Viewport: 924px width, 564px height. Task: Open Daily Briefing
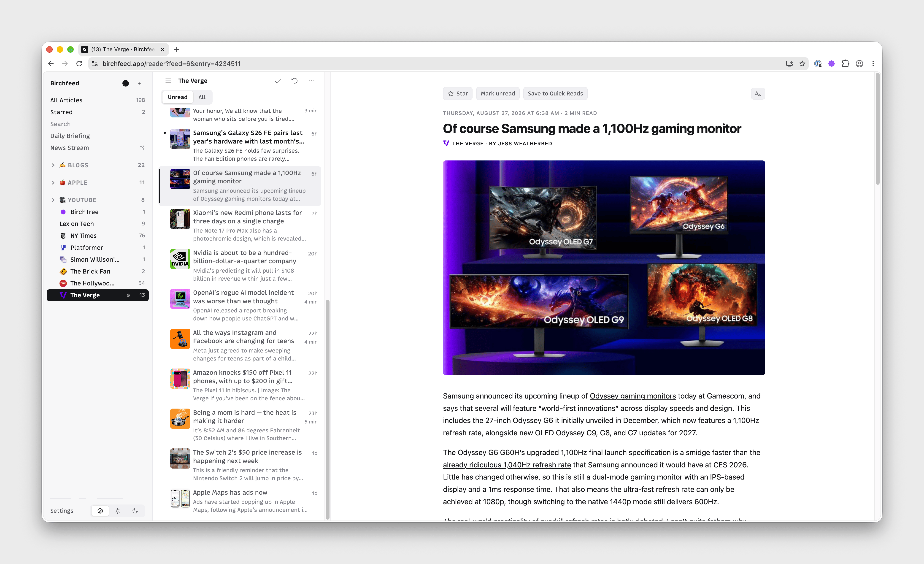(97, 136)
